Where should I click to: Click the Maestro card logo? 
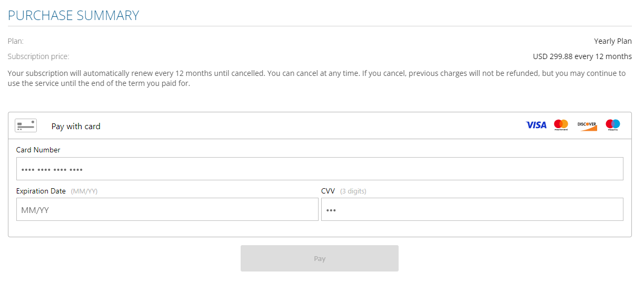(x=612, y=125)
